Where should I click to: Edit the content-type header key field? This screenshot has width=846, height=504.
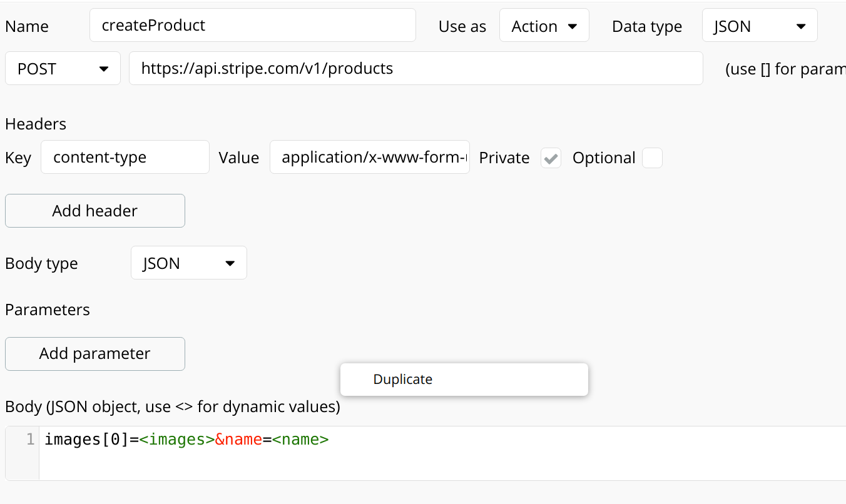coord(125,157)
